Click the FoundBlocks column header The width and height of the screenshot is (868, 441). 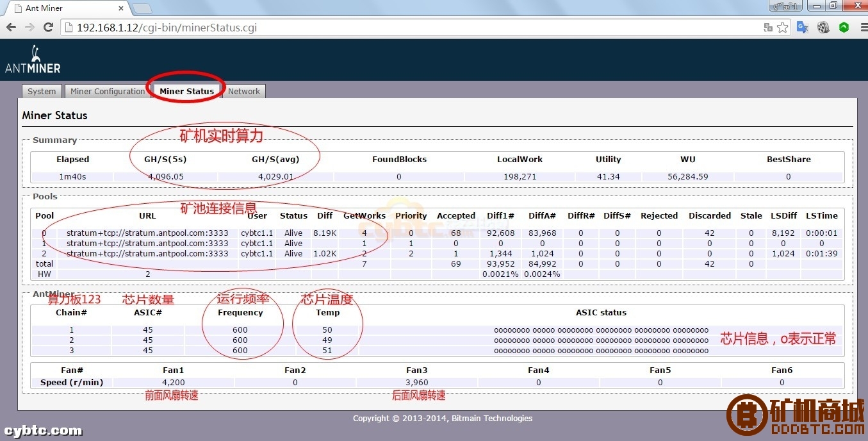point(399,159)
